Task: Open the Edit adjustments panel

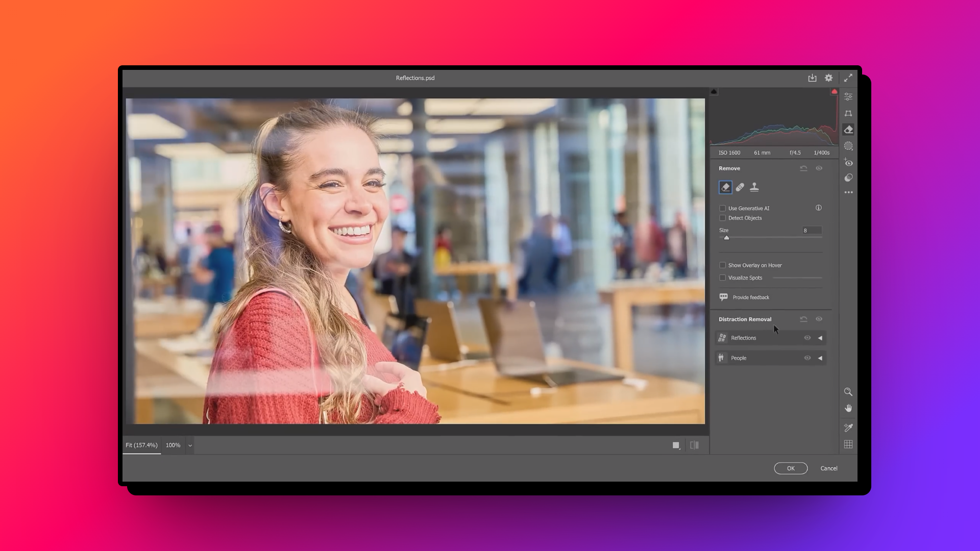Action: click(x=848, y=96)
